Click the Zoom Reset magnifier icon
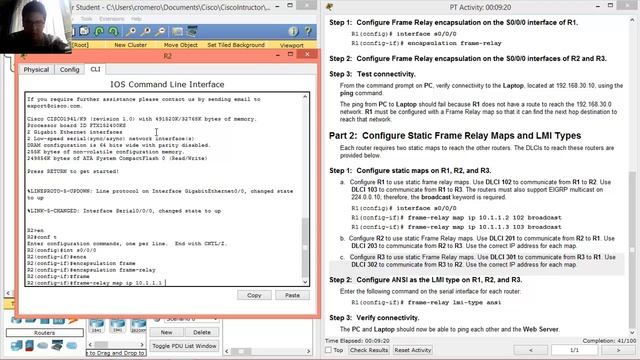The height and width of the screenshot is (360, 640). click(x=145, y=31)
